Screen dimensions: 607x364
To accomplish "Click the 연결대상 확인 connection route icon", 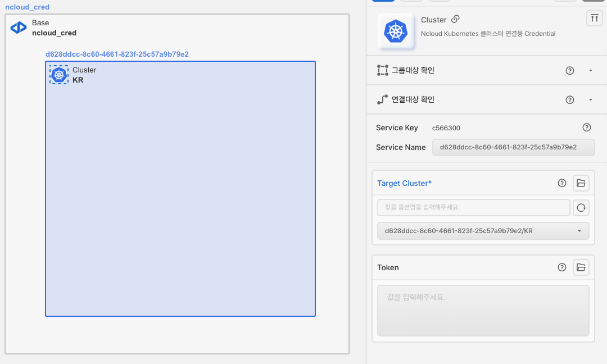I will (383, 99).
